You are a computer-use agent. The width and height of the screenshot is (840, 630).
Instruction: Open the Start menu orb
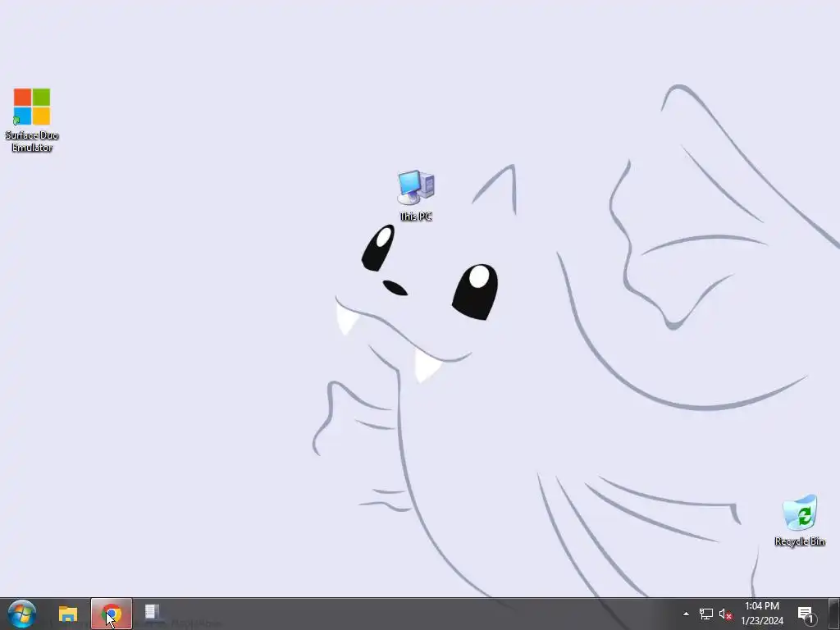[22, 614]
